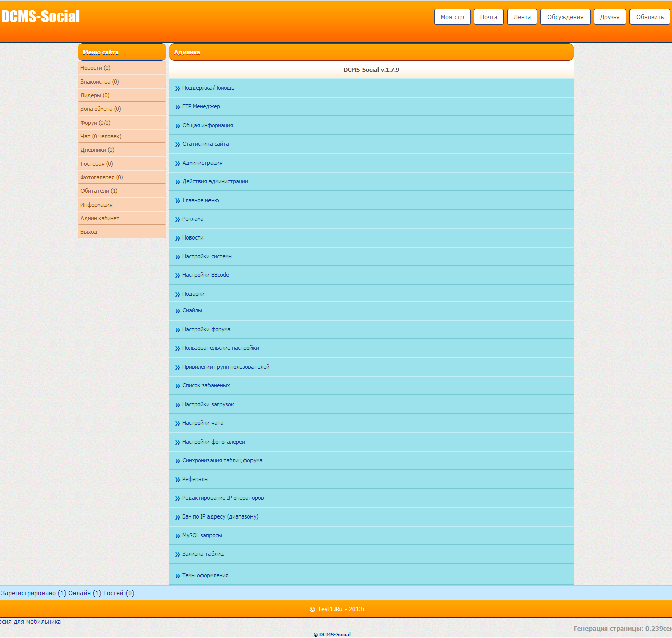
Task: Open the Друзья button
Action: [610, 17]
